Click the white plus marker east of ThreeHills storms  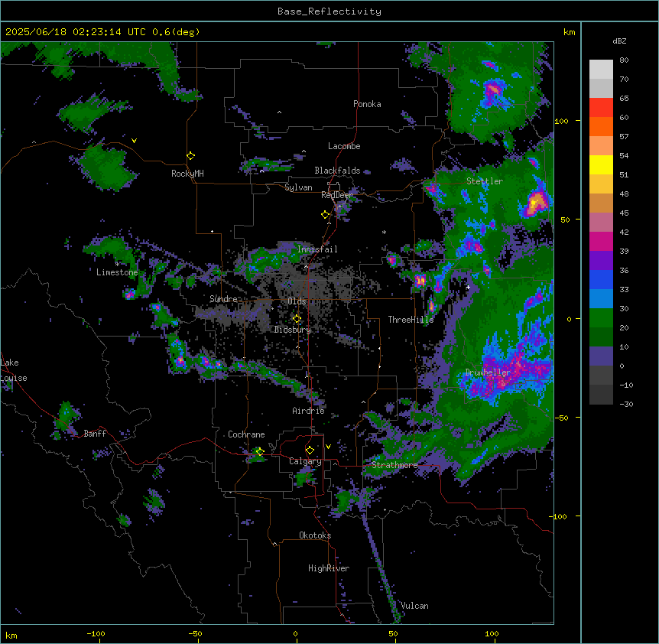(x=468, y=287)
